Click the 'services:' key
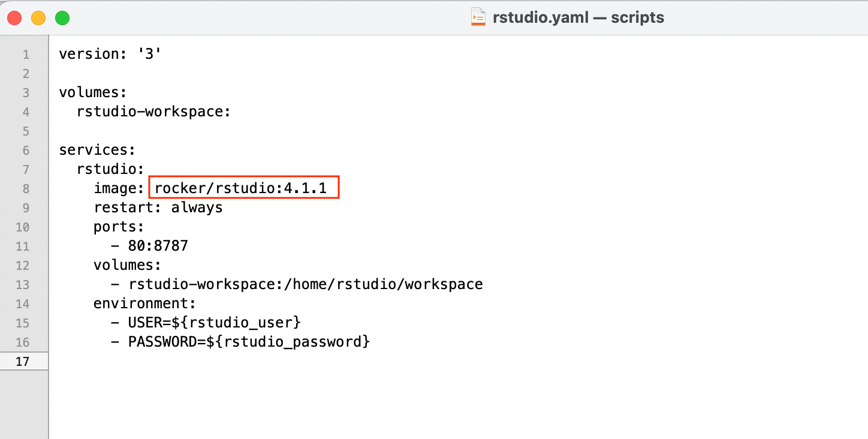Image resolution: width=868 pixels, height=439 pixels. coord(98,150)
